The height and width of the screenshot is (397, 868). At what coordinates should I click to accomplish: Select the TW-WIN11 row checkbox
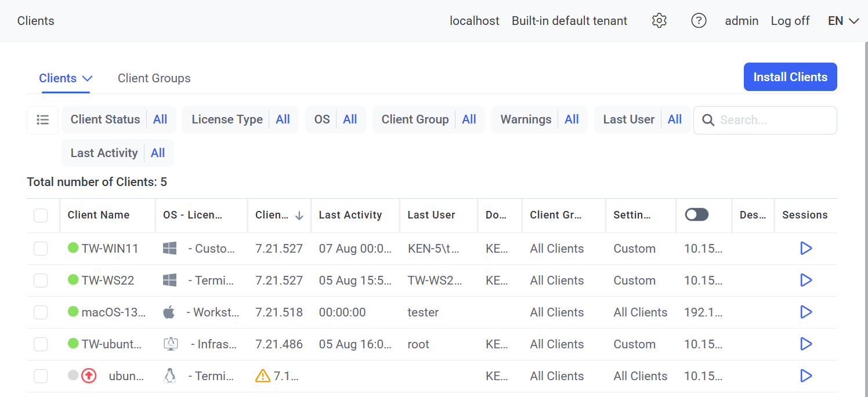coord(41,249)
